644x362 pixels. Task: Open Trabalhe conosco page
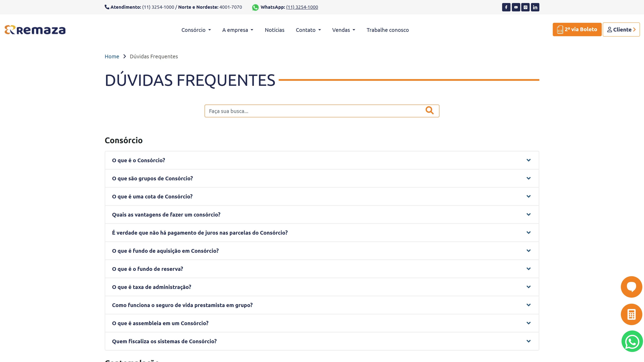tap(388, 30)
